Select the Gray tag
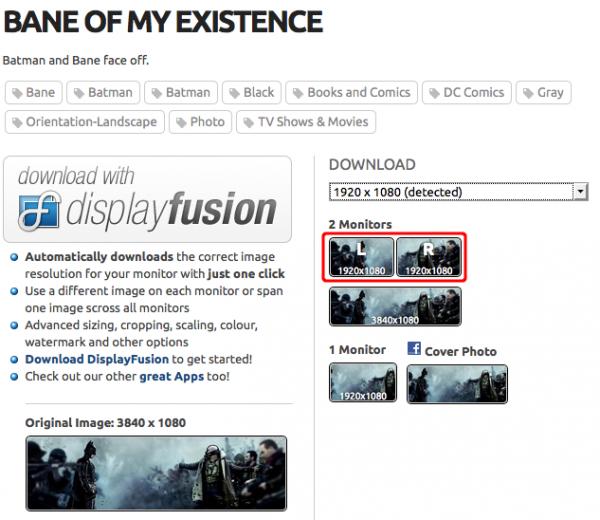 click(543, 93)
